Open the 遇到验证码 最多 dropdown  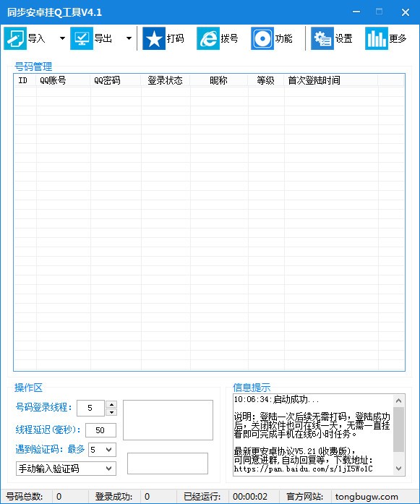(102, 450)
